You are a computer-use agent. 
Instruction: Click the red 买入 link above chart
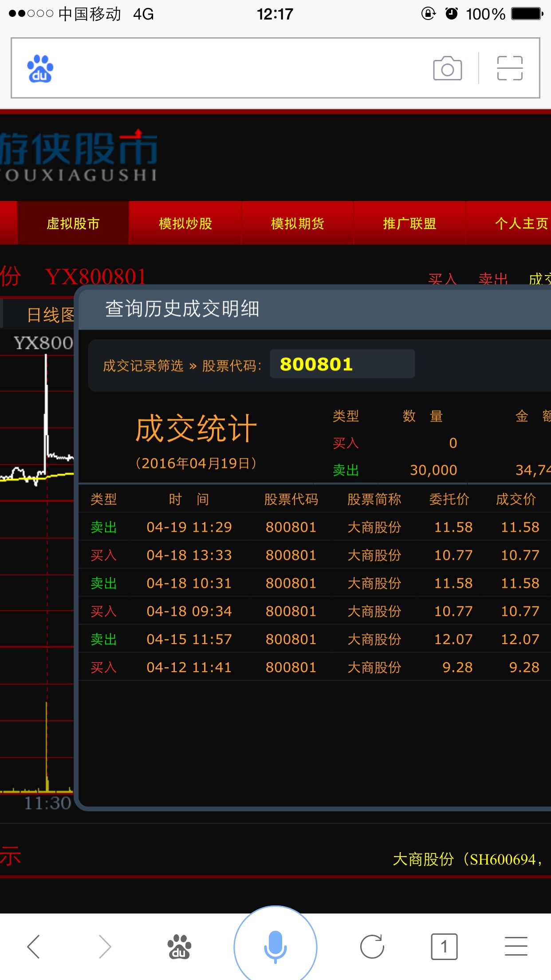click(442, 279)
